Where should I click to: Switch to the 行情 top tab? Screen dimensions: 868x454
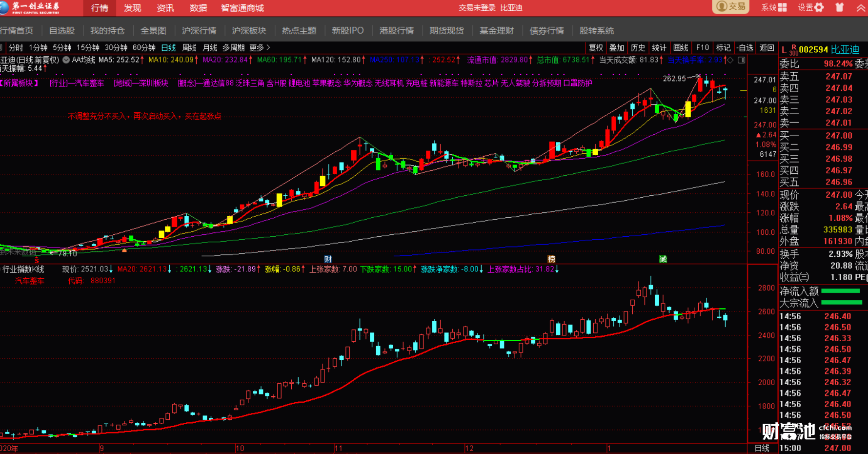tap(100, 8)
